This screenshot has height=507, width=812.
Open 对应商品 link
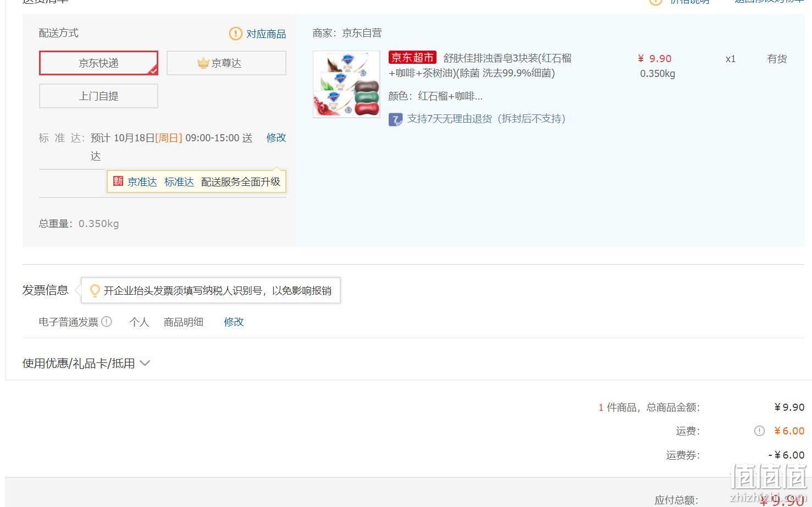[266, 34]
